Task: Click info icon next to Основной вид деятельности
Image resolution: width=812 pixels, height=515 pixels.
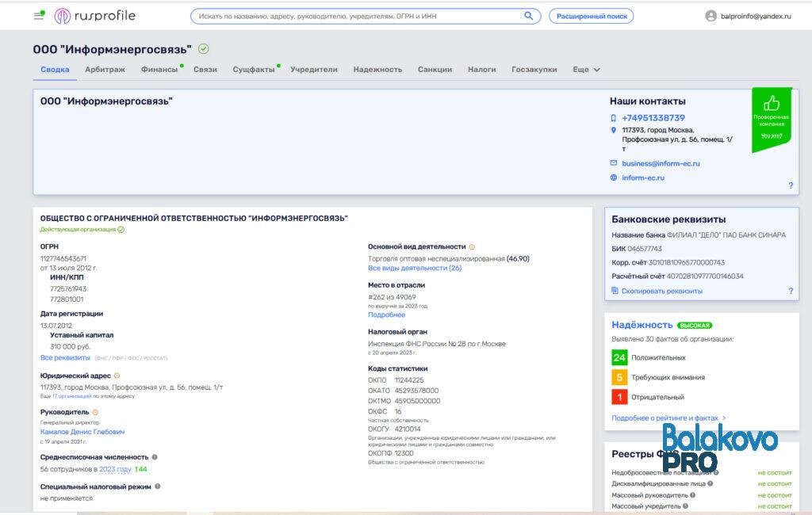Action: [x=472, y=247]
